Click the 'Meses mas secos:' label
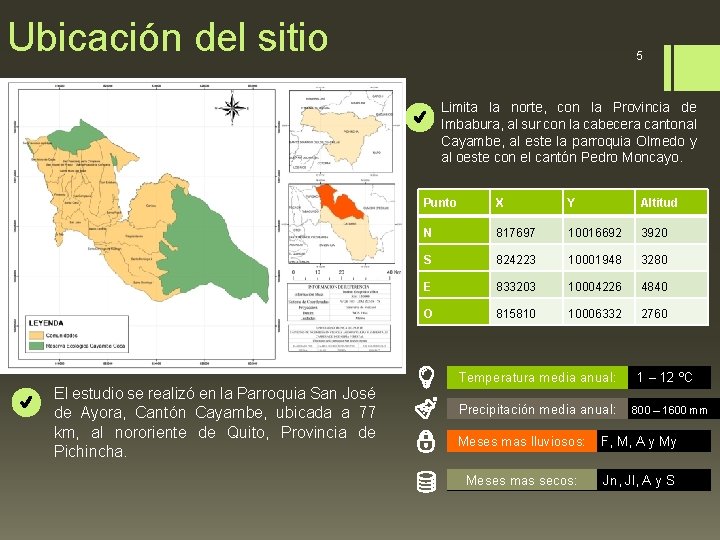Viewport: 720px width, 540px height. [x=522, y=480]
